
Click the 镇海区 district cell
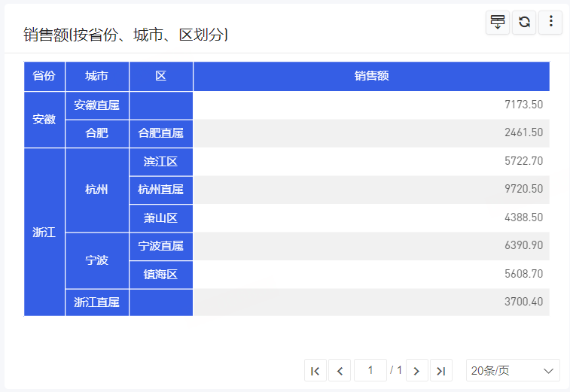[161, 274]
